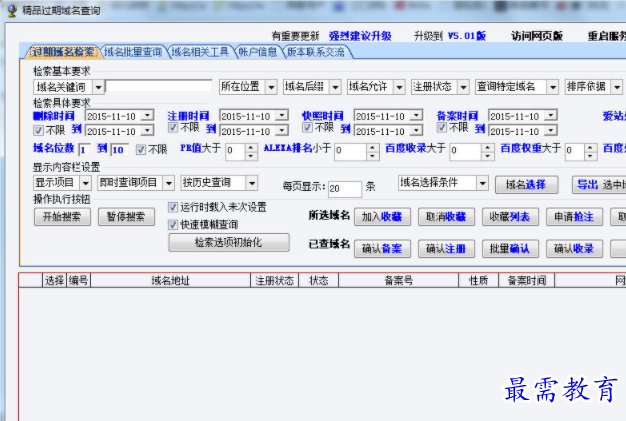
Task: Click the app icon in title bar
Action: [x=12, y=10]
